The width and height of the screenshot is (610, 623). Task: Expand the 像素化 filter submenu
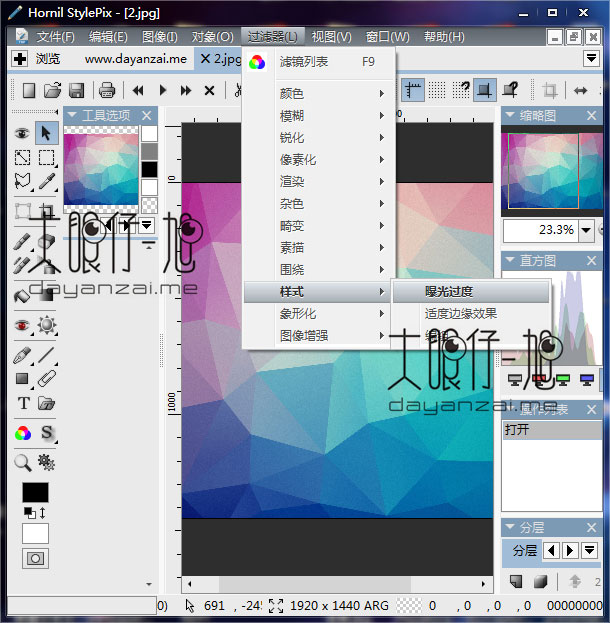click(319, 160)
